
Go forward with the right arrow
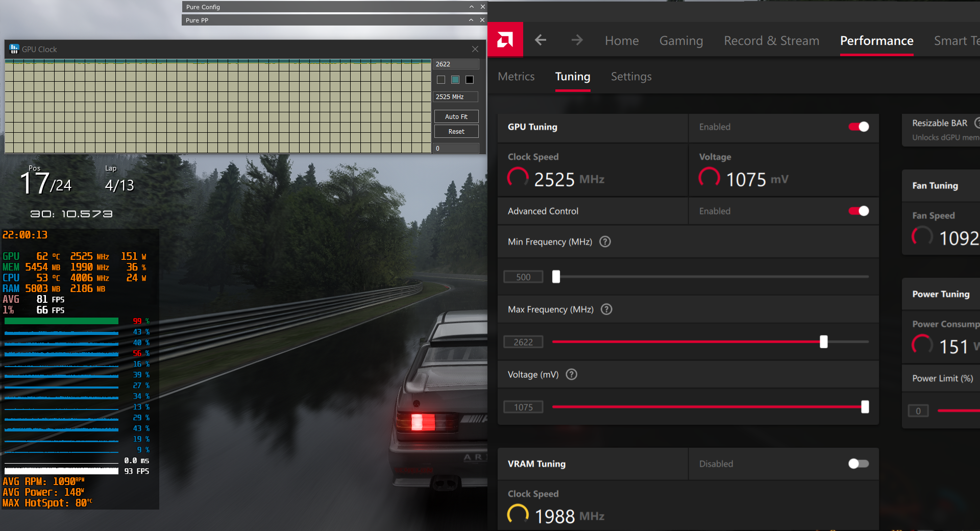tap(577, 40)
